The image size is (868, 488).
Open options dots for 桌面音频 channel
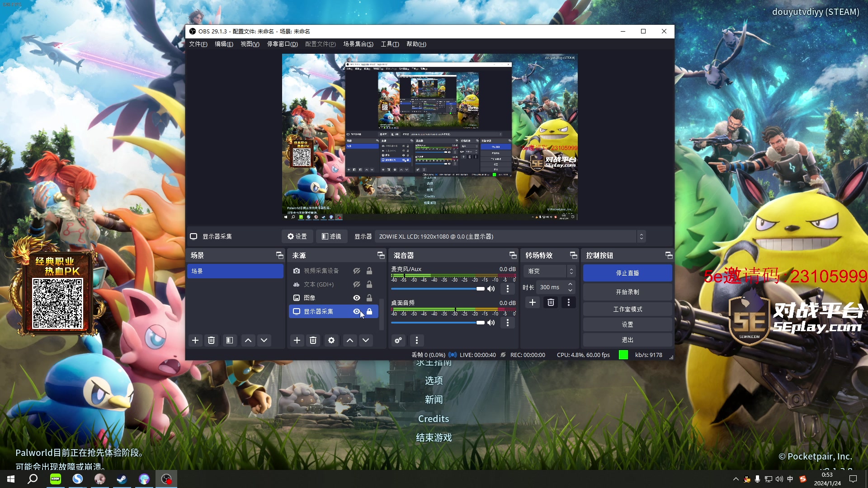click(508, 323)
